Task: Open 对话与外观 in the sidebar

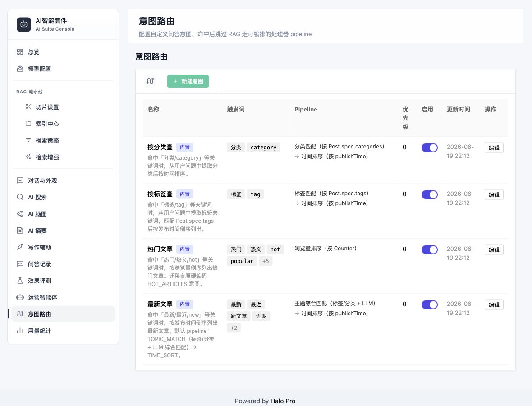Action: pos(63,180)
